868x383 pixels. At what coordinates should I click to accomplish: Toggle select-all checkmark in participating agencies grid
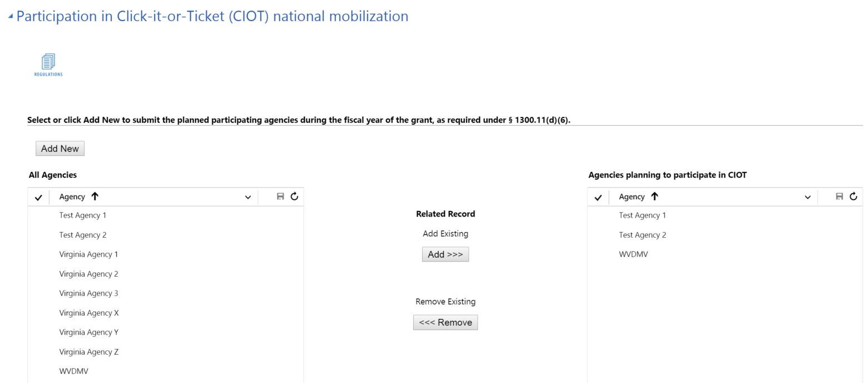tap(598, 197)
